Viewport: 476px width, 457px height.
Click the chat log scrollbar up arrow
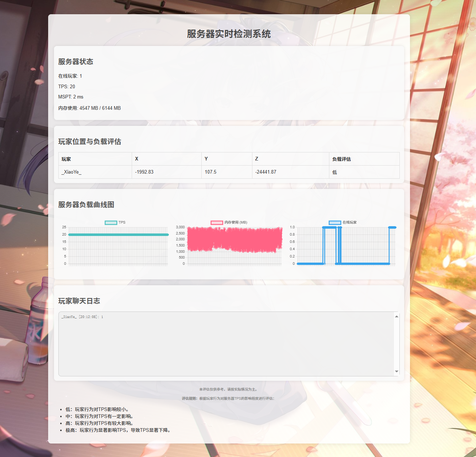coord(396,316)
